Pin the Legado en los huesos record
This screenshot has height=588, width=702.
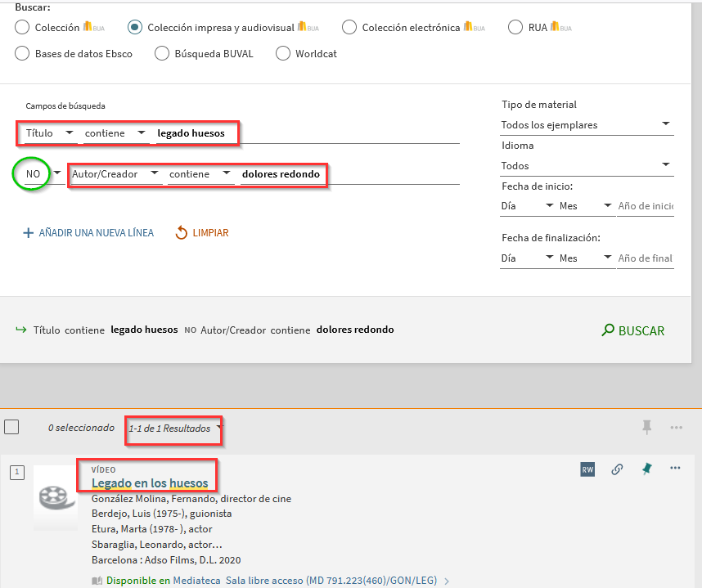coord(646,469)
